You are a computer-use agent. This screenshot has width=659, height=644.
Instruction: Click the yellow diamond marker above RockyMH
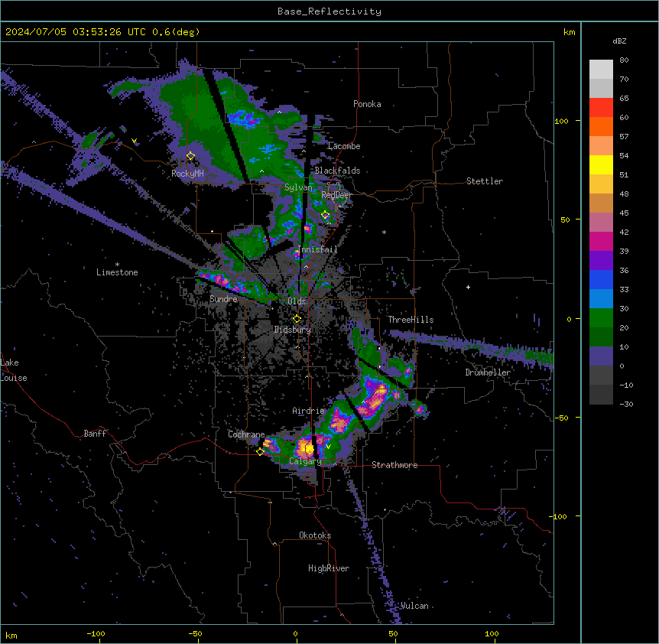click(x=190, y=156)
